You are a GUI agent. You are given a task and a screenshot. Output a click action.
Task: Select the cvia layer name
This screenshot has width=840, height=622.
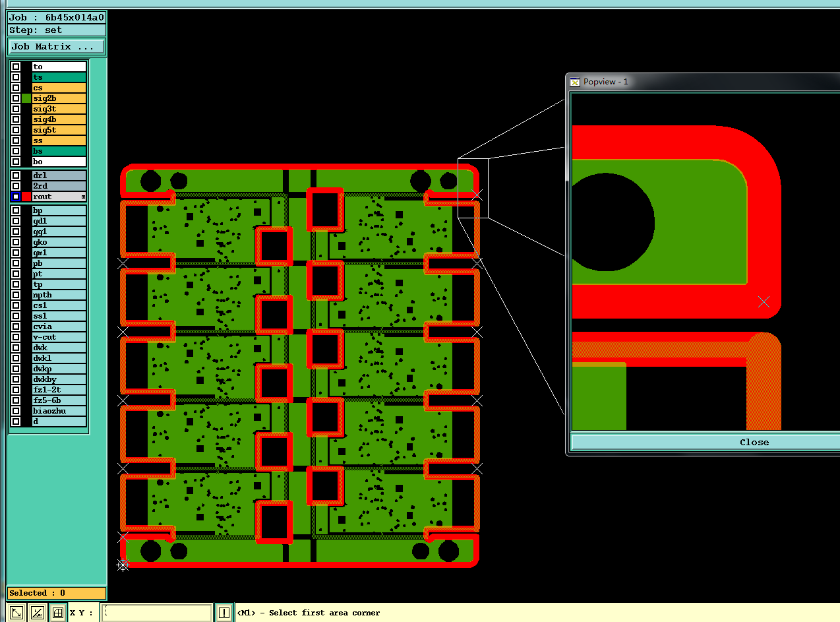(59, 327)
